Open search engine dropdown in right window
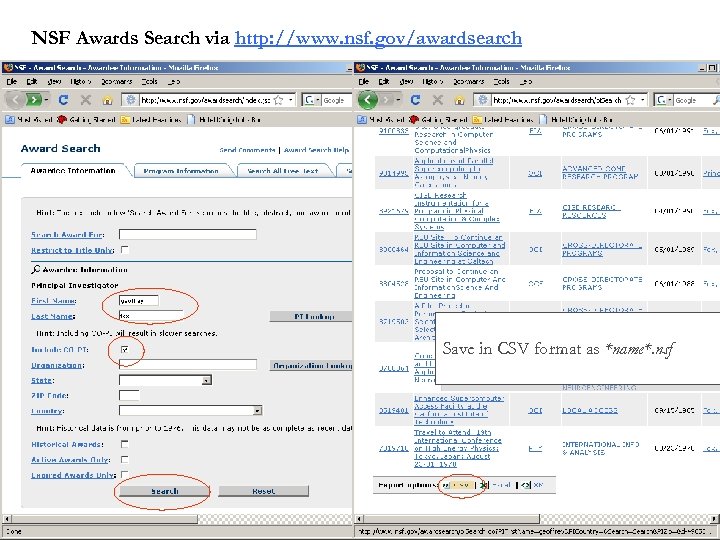This screenshot has height=540, width=720. [x=670, y=100]
